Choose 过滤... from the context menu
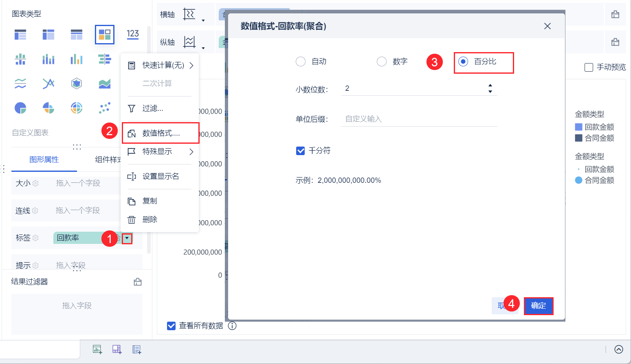This screenshot has width=631, height=364. point(160,108)
